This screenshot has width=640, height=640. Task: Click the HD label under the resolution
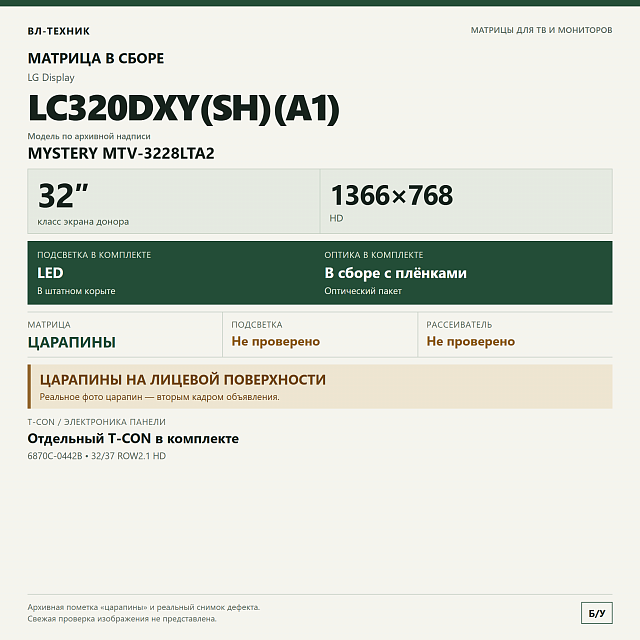(x=336, y=218)
